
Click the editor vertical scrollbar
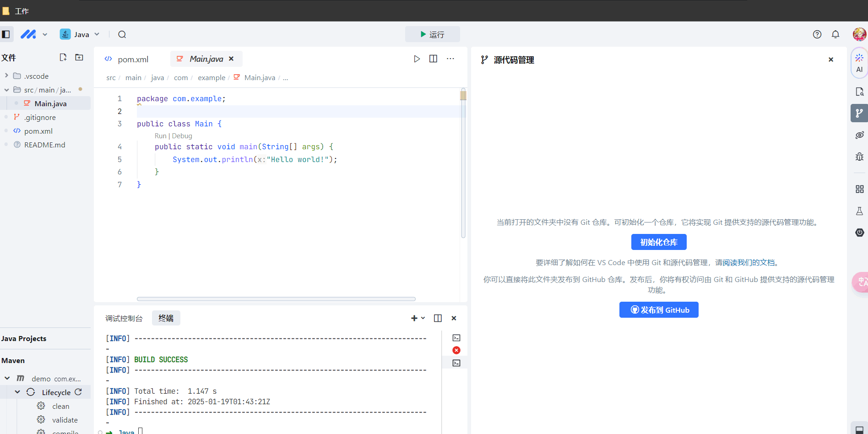coord(463,163)
